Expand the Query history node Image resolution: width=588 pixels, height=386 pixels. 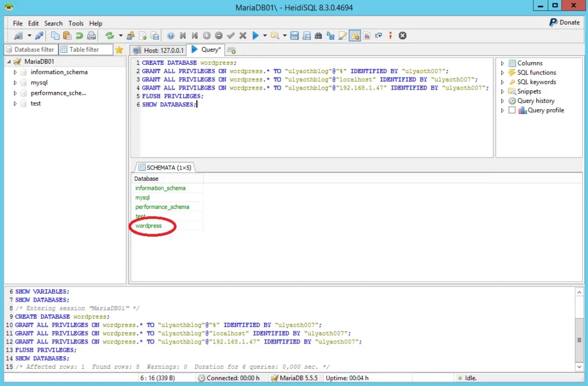coord(503,101)
